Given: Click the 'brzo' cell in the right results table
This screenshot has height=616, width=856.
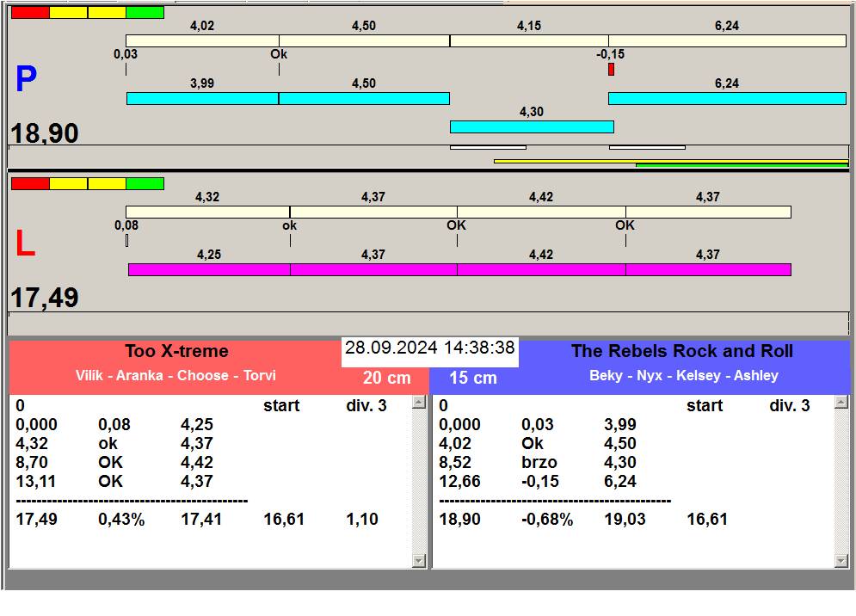Looking at the screenshot, I should 539,462.
